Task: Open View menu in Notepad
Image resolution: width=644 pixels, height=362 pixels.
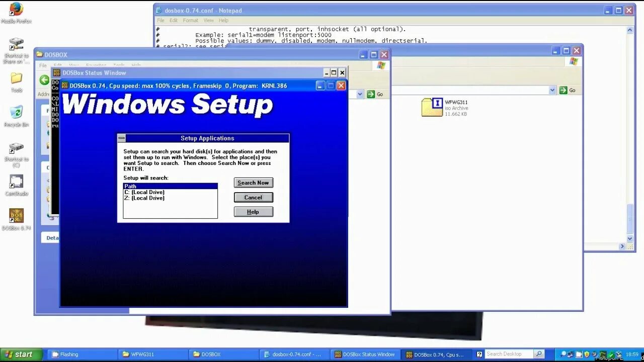Action: (x=208, y=21)
